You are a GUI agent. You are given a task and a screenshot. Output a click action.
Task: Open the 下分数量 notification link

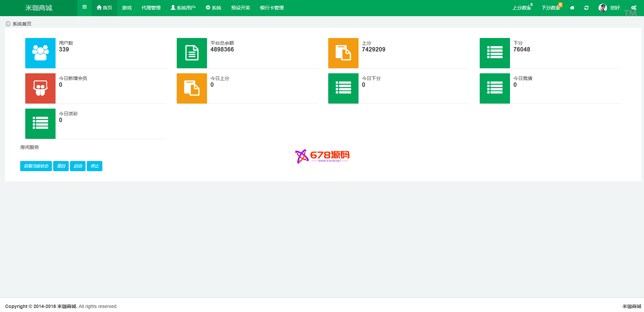[x=551, y=8]
